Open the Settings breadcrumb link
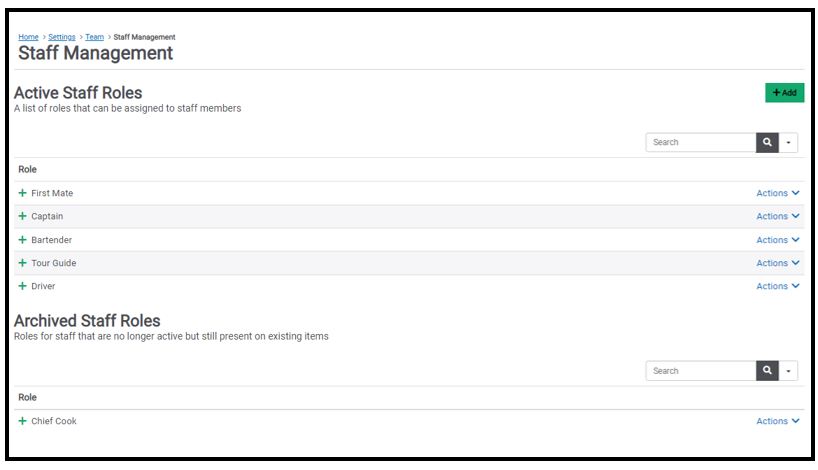The width and height of the screenshot is (818, 470). pyautogui.click(x=62, y=37)
